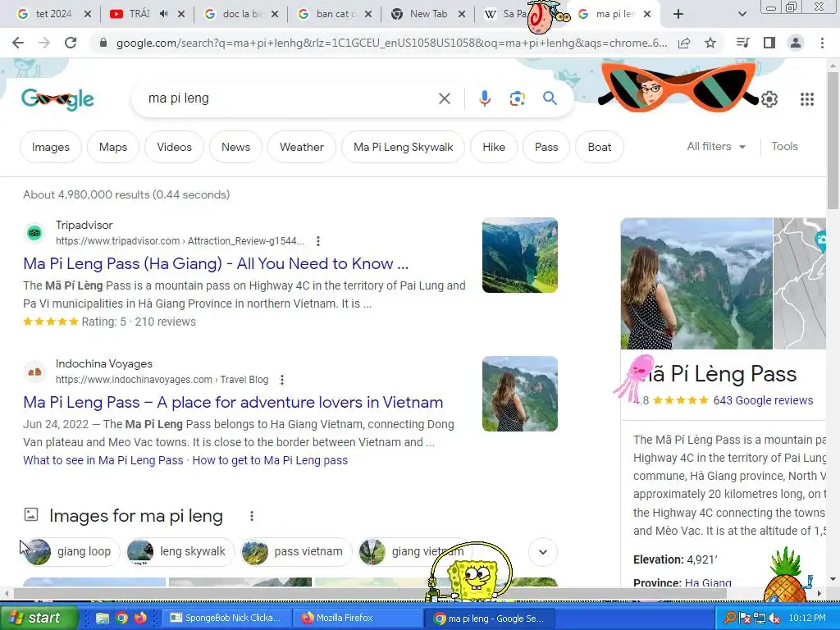Click the Tripadvisor result thumbnail
This screenshot has width=840, height=630.
(x=519, y=255)
